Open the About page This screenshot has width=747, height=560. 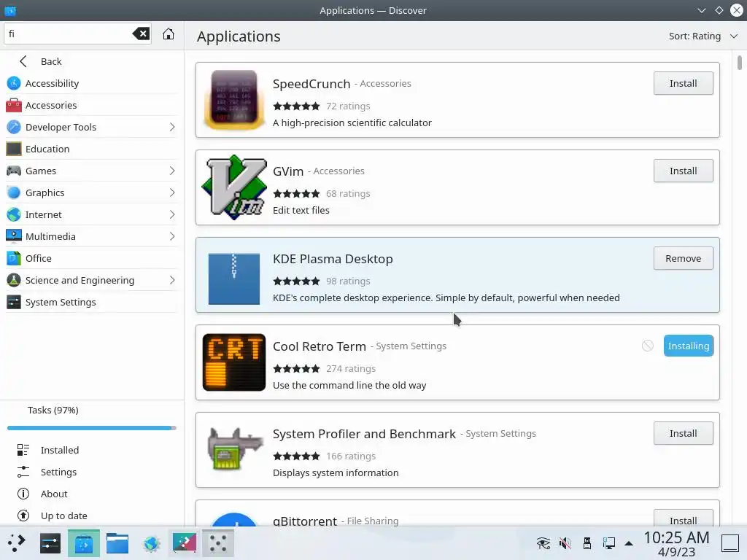[91, 494]
